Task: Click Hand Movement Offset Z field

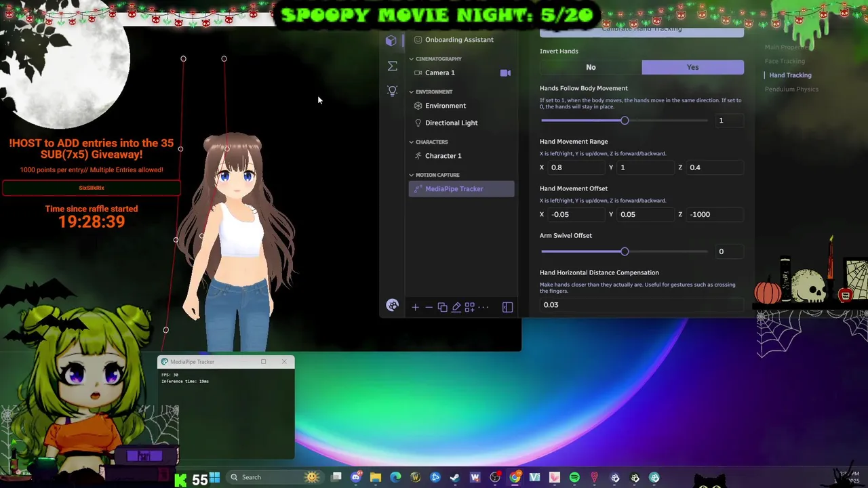Action: point(715,214)
